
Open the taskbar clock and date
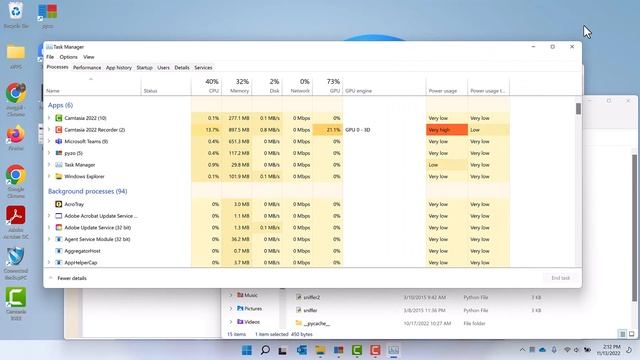(x=608, y=350)
